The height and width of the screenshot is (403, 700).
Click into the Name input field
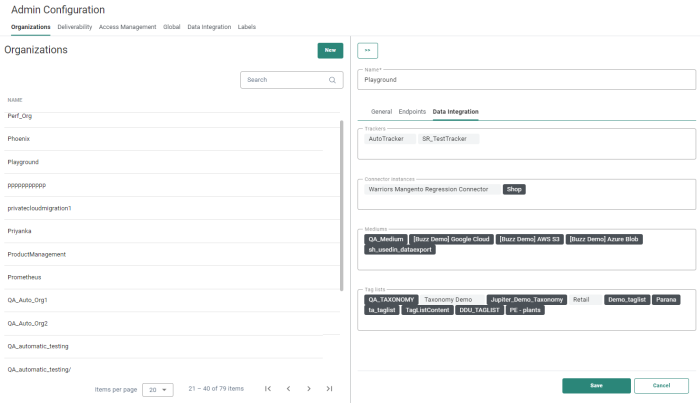click(x=525, y=79)
